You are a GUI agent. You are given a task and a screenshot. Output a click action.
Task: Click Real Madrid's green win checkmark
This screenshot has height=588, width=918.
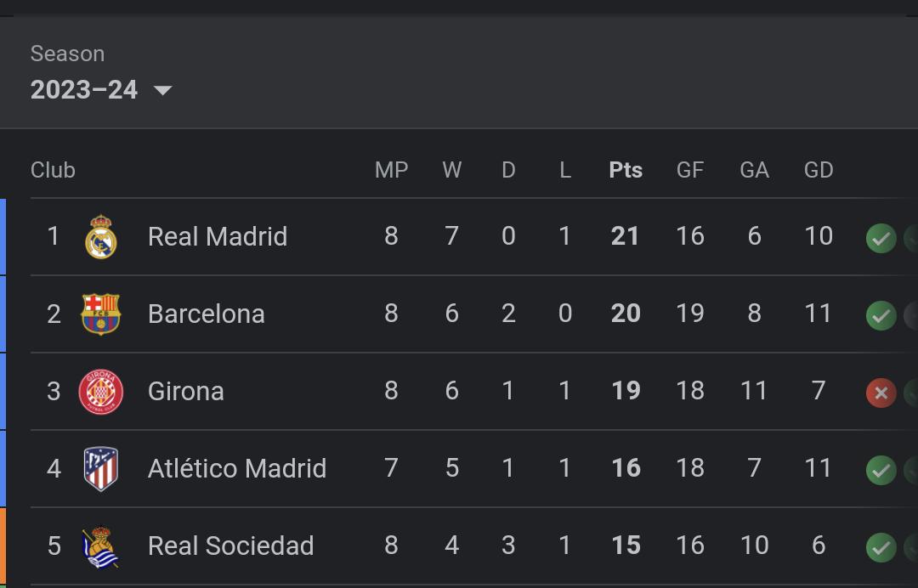[x=881, y=238]
